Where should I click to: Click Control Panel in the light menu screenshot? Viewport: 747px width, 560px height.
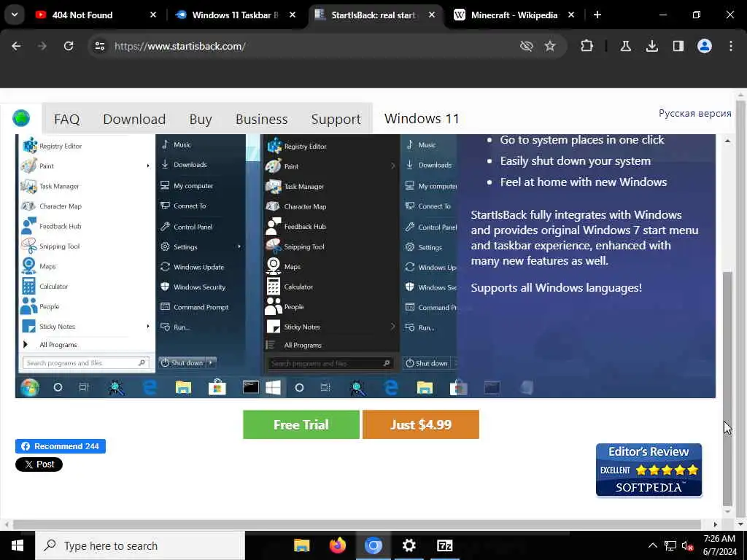tap(193, 227)
